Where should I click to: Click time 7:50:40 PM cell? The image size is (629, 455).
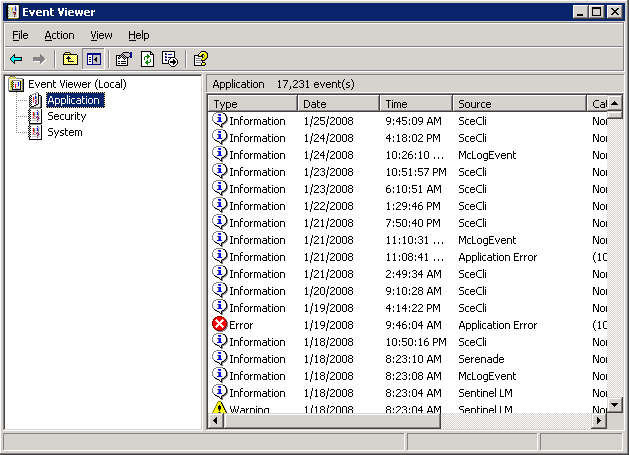tap(413, 223)
